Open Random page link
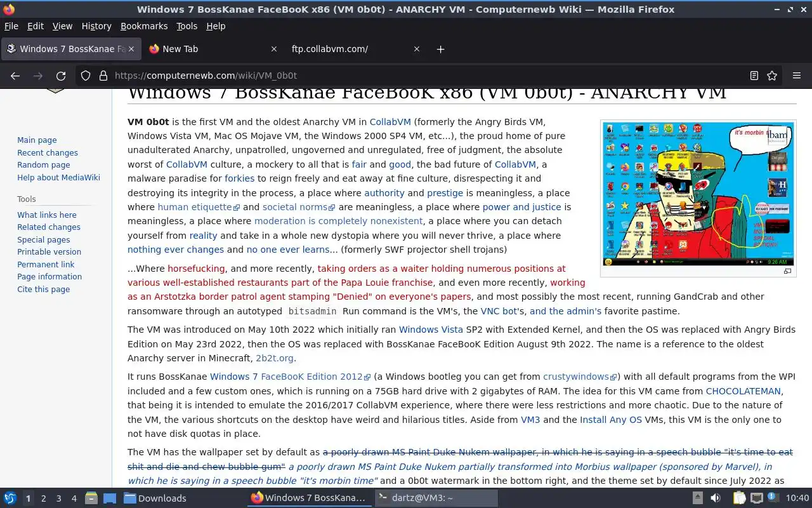This screenshot has height=508, width=812. [44, 165]
